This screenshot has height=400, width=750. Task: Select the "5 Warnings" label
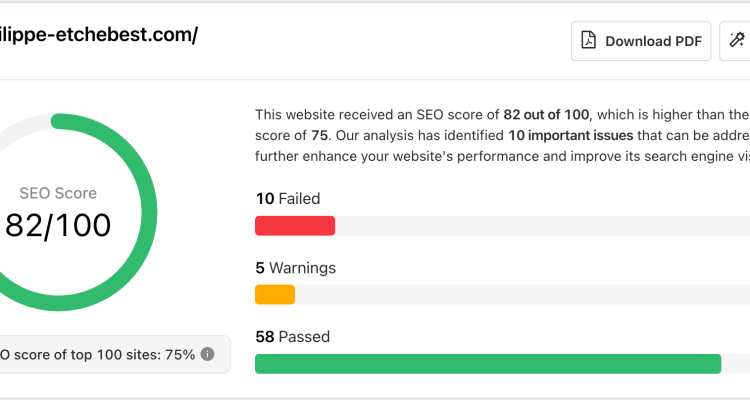[296, 268]
